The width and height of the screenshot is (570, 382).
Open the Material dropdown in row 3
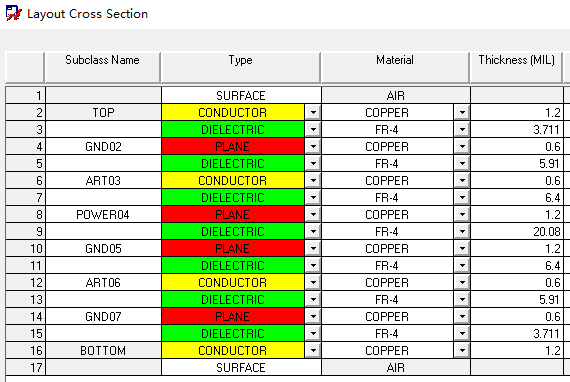(462, 130)
